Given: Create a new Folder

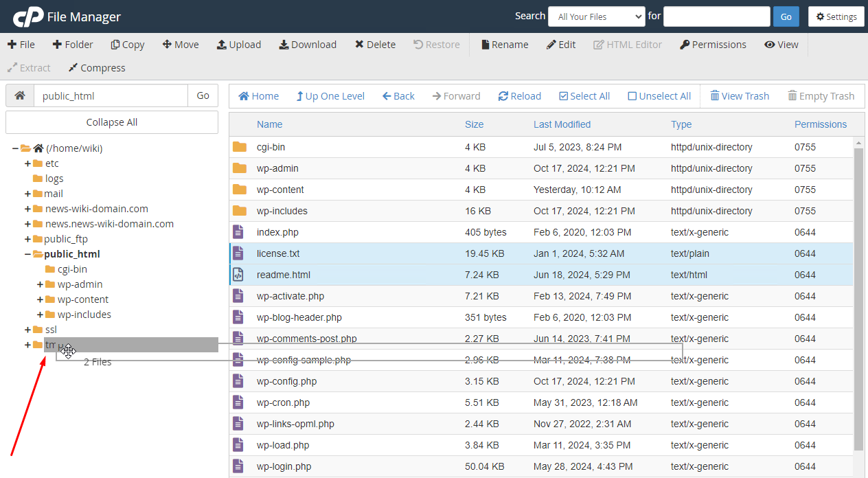Looking at the screenshot, I should point(73,45).
